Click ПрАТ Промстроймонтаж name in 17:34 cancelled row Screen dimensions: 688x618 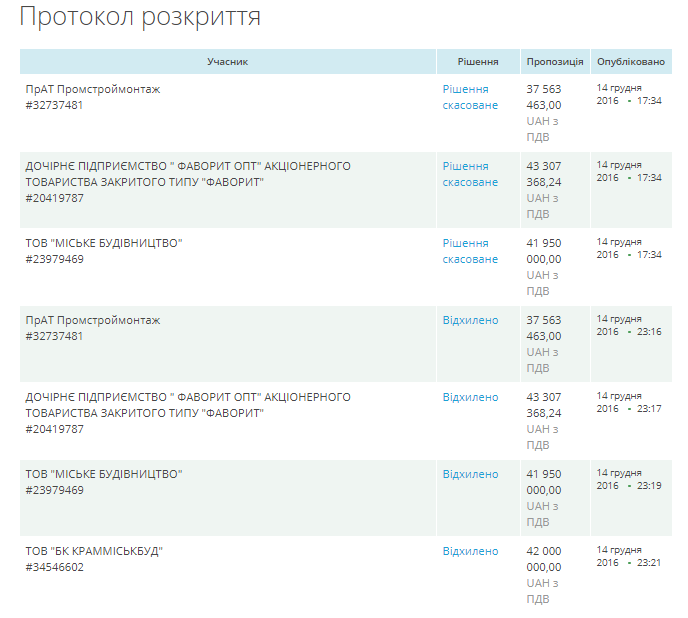93,89
